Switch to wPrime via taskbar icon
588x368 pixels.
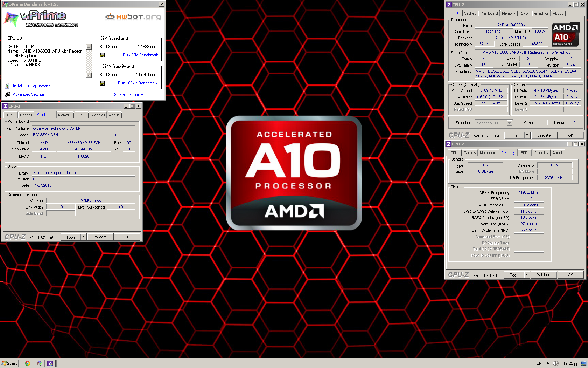click(x=40, y=363)
